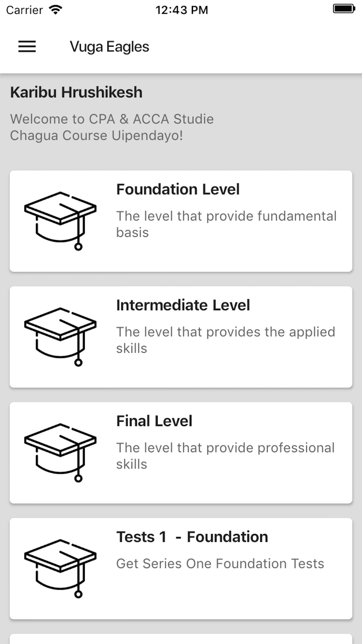
Task: Tap the Tests 1 Foundation graduation cap icon
Action: [60, 569]
